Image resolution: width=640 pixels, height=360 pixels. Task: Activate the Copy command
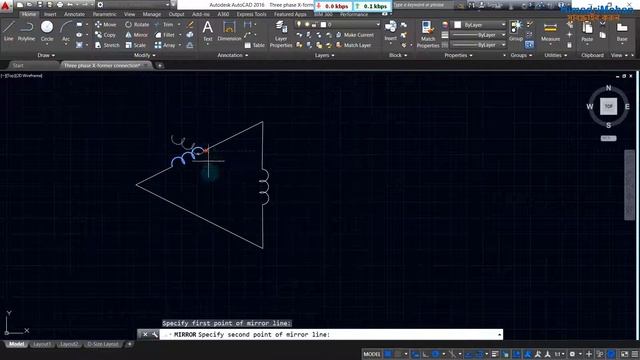(105, 35)
